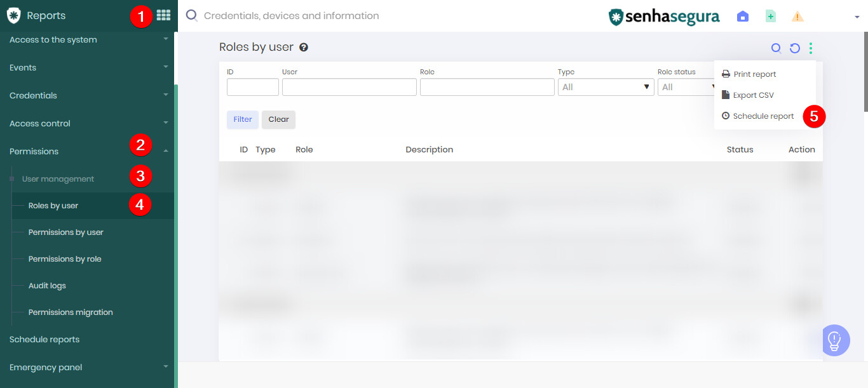The width and height of the screenshot is (868, 388).
Task: Click the Role column header
Action: point(304,150)
